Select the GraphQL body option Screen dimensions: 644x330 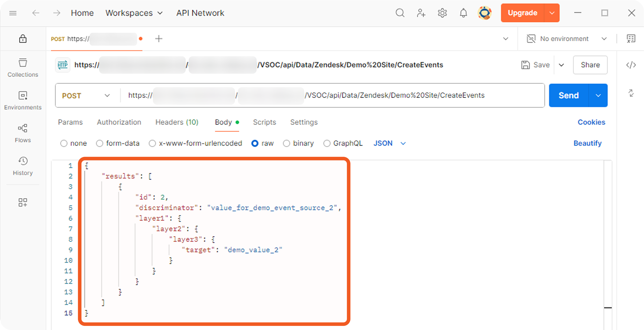coord(327,143)
